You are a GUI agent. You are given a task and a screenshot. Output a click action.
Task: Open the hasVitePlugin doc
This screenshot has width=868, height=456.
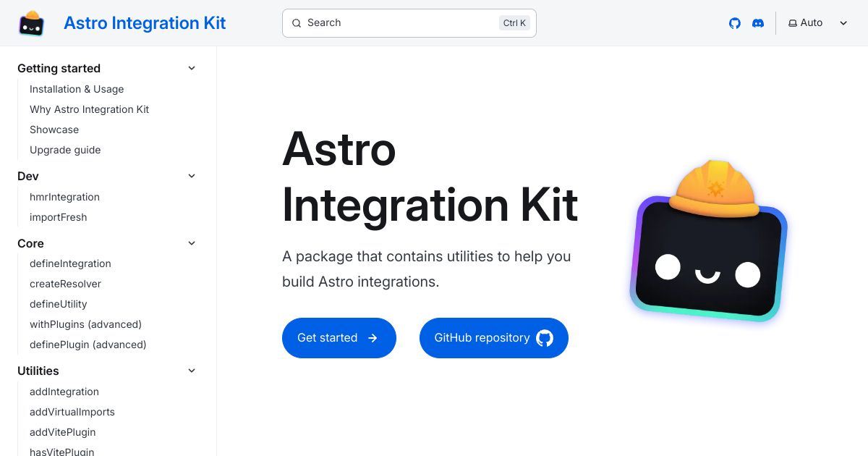click(x=62, y=450)
